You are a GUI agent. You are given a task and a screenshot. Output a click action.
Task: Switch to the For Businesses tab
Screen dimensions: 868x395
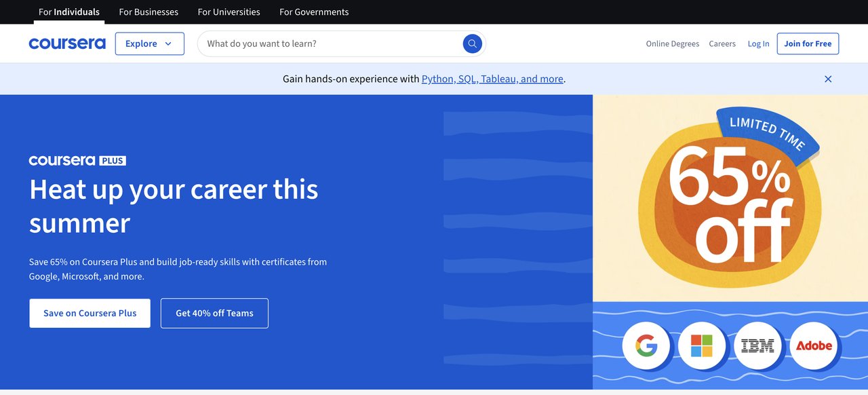point(149,12)
